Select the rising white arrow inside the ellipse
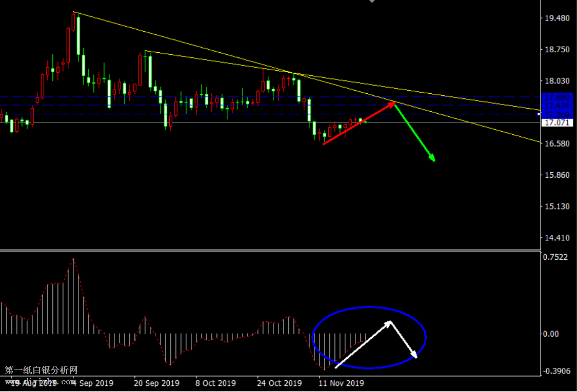This screenshot has height=392, width=577. coord(362,344)
